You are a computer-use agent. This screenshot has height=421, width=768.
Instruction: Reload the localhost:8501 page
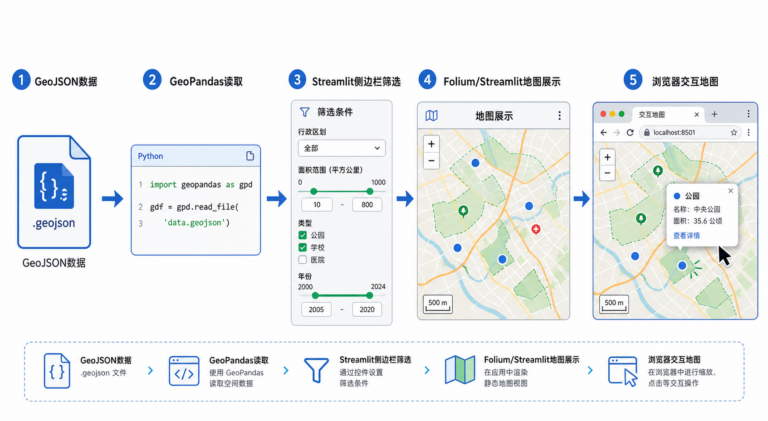(x=630, y=133)
